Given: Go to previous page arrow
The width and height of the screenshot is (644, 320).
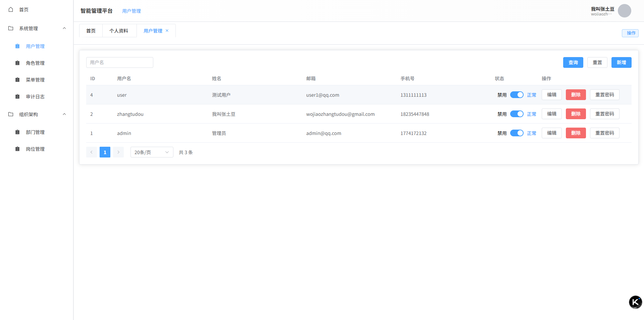Looking at the screenshot, I should pos(91,152).
